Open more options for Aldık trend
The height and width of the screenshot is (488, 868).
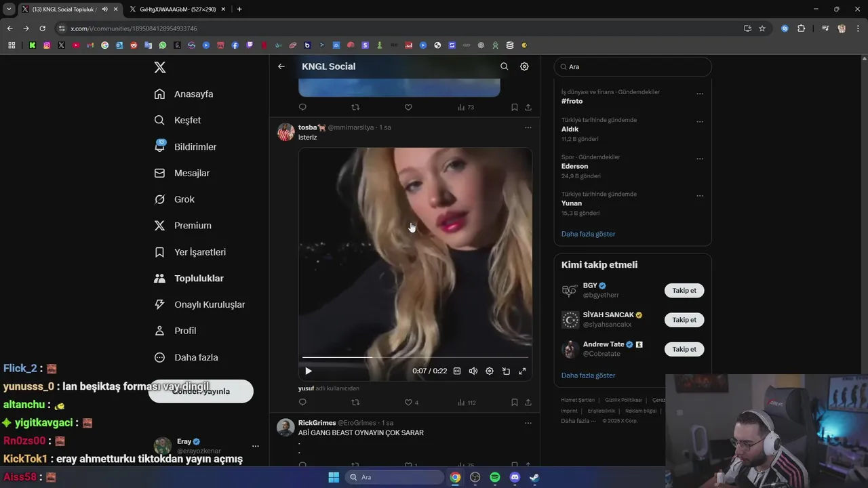700,122
